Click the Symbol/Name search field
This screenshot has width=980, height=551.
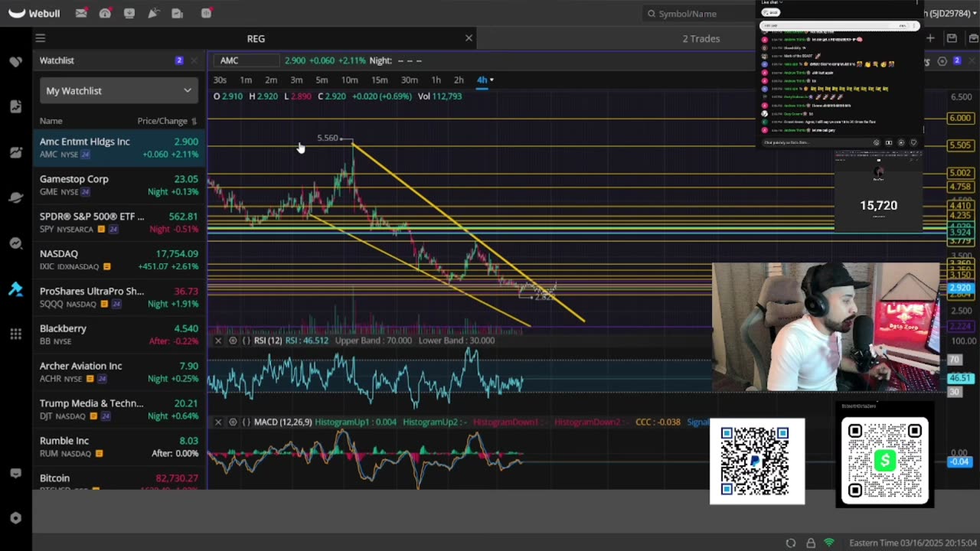tap(701, 13)
